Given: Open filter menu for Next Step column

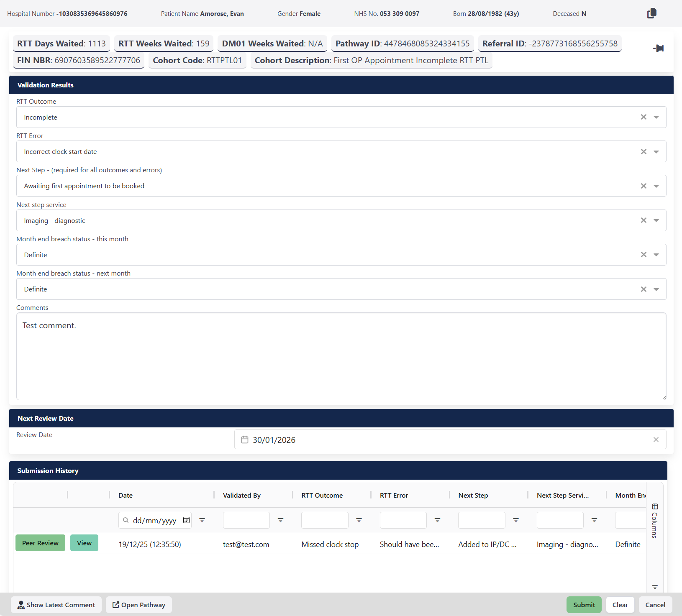Looking at the screenshot, I should pyautogui.click(x=515, y=520).
